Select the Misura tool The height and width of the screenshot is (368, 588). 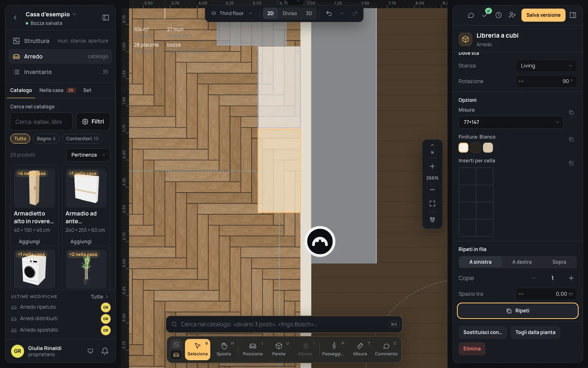coord(360,349)
